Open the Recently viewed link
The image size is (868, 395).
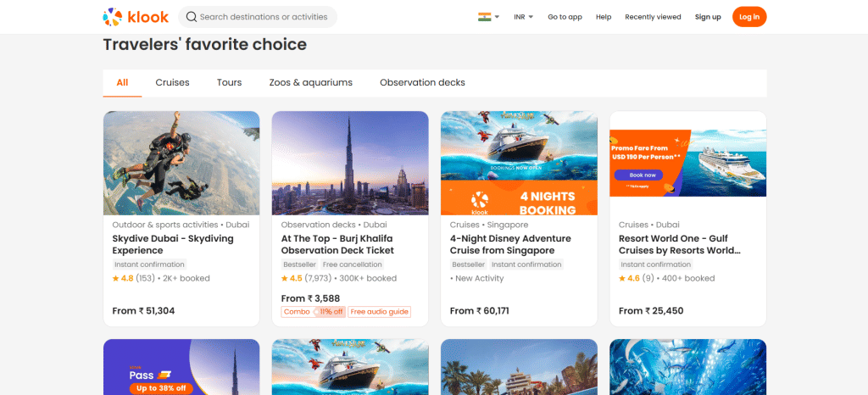653,17
